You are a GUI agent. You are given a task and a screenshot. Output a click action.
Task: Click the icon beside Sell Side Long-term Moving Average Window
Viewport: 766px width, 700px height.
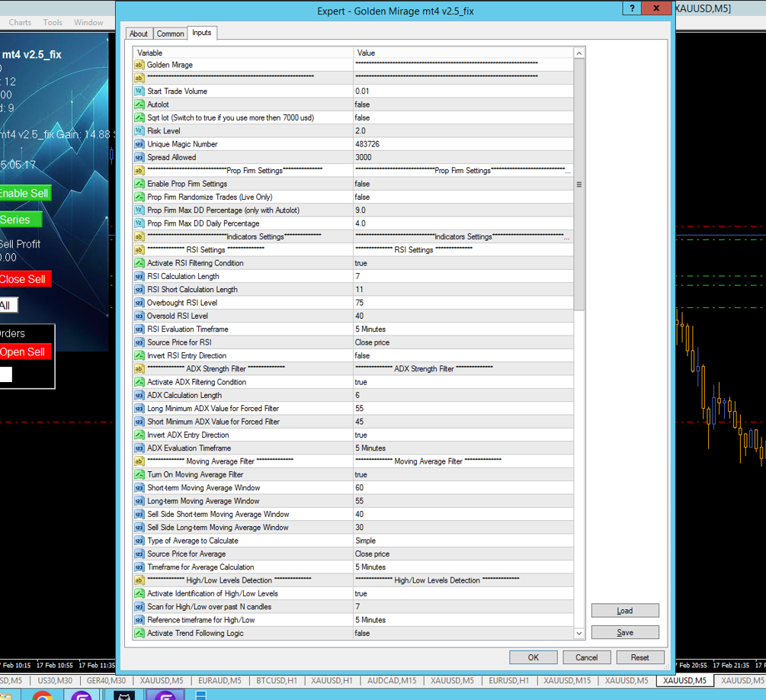139,527
